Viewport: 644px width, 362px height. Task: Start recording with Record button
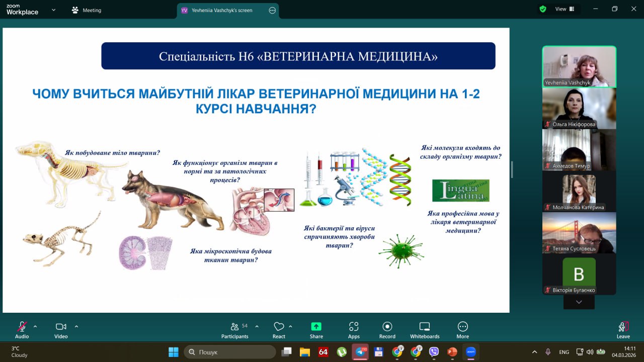click(387, 329)
